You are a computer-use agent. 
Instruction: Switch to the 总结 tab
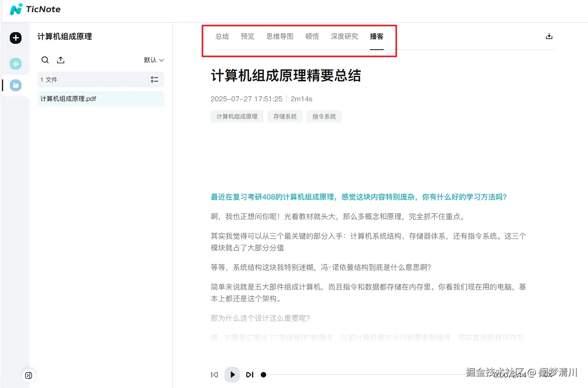coord(222,36)
